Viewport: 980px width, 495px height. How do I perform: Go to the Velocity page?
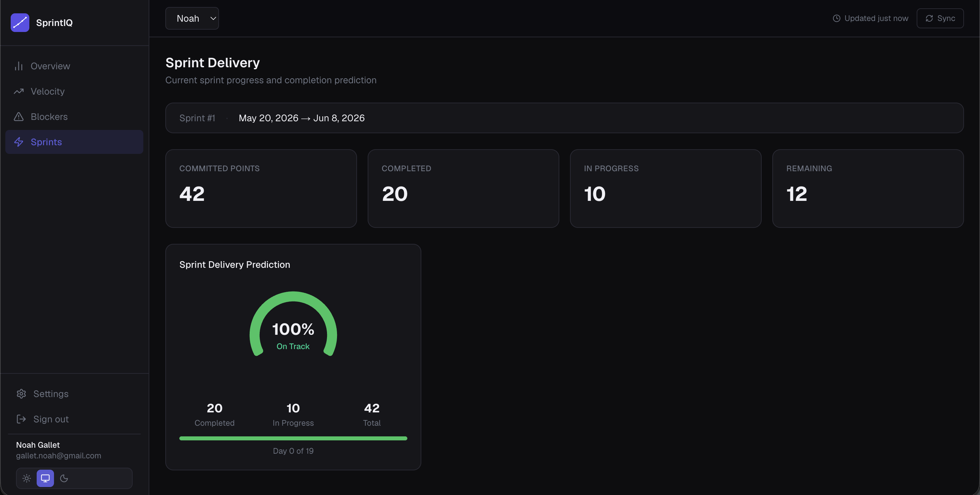(74, 92)
